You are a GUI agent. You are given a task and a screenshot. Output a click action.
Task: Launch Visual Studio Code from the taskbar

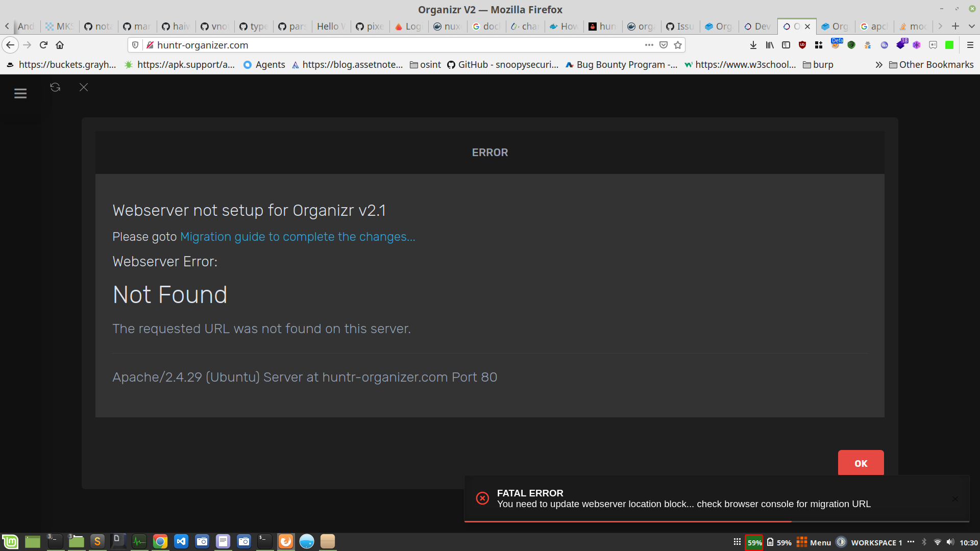point(181,541)
